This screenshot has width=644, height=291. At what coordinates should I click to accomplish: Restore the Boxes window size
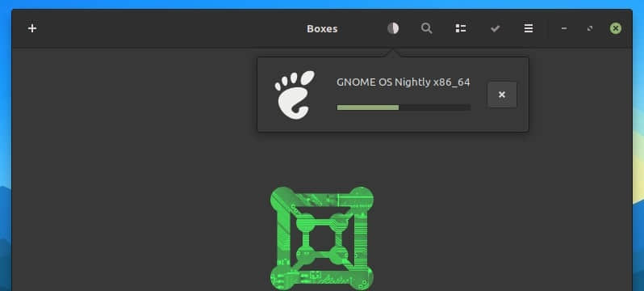pyautogui.click(x=590, y=28)
